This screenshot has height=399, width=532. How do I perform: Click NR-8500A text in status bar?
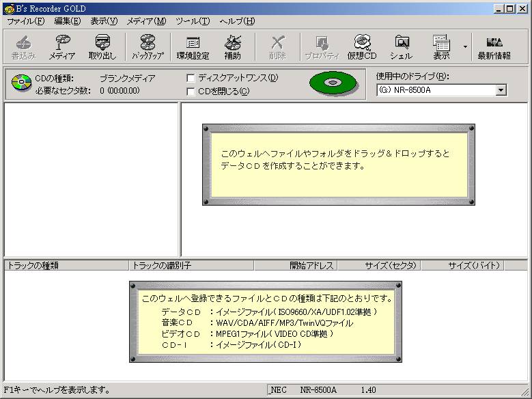click(318, 390)
